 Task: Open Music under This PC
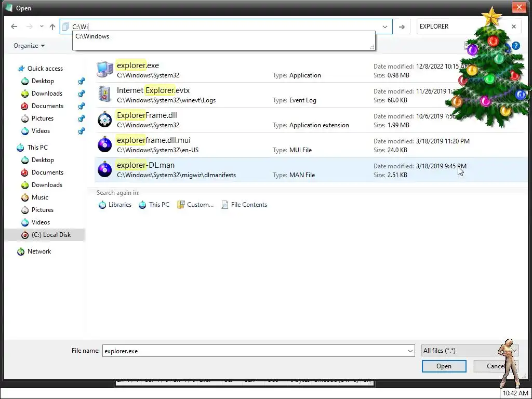tap(39, 197)
